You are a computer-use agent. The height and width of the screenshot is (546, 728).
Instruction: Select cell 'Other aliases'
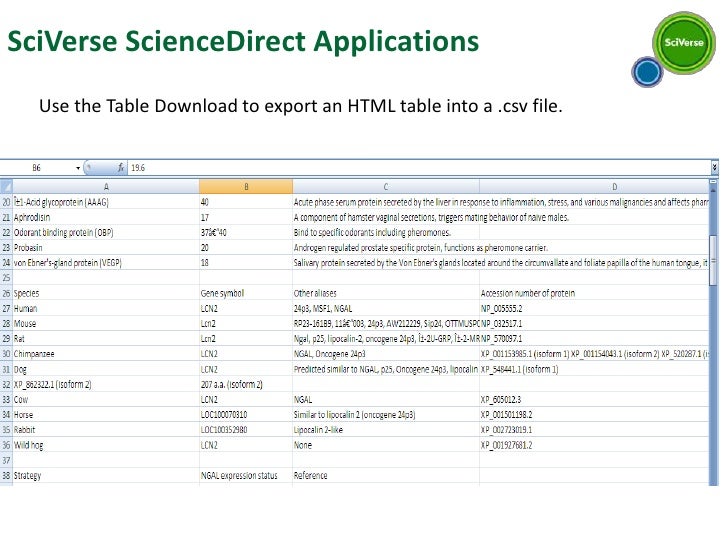coord(386,293)
